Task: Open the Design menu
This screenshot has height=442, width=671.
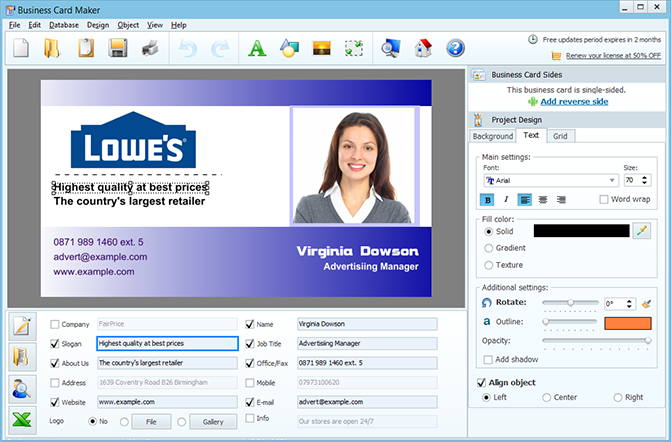Action: (x=98, y=25)
